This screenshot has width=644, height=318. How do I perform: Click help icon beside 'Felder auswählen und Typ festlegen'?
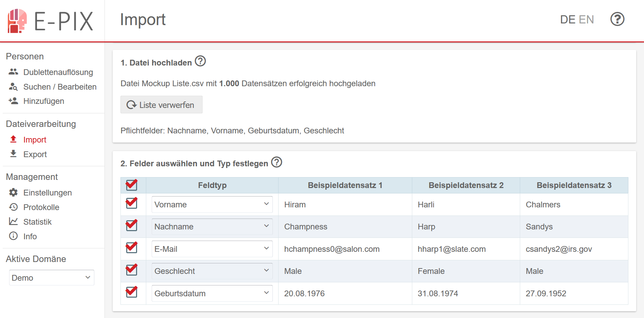point(277,162)
